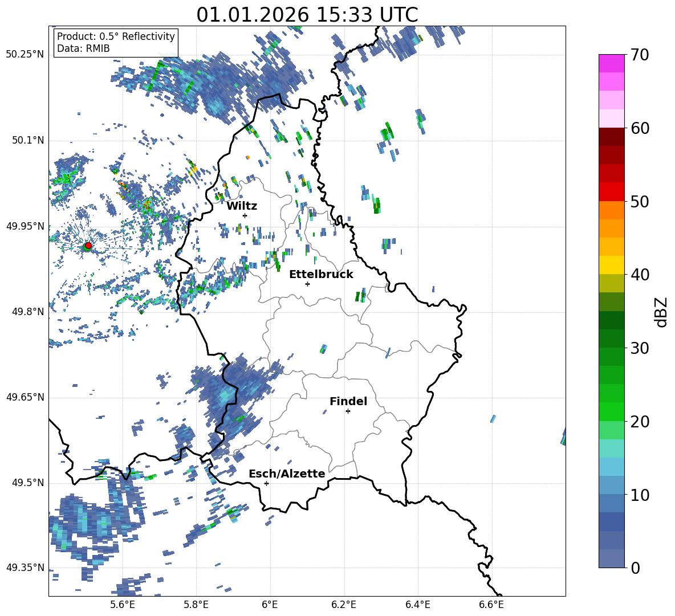Click the 'Data: RMIB' text
Viewport: 675px width, 616px height.
(83, 48)
